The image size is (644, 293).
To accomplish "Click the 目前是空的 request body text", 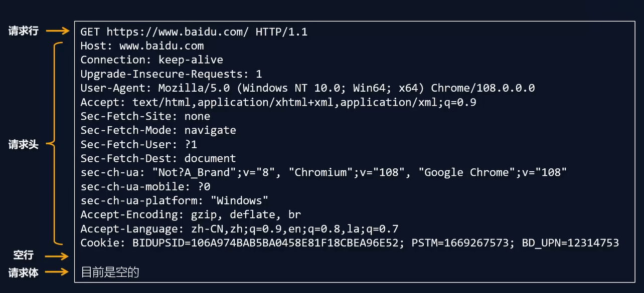I will 110,272.
